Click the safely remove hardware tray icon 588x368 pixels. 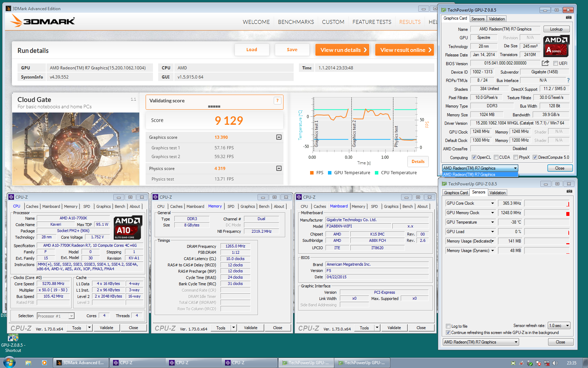tap(530, 363)
